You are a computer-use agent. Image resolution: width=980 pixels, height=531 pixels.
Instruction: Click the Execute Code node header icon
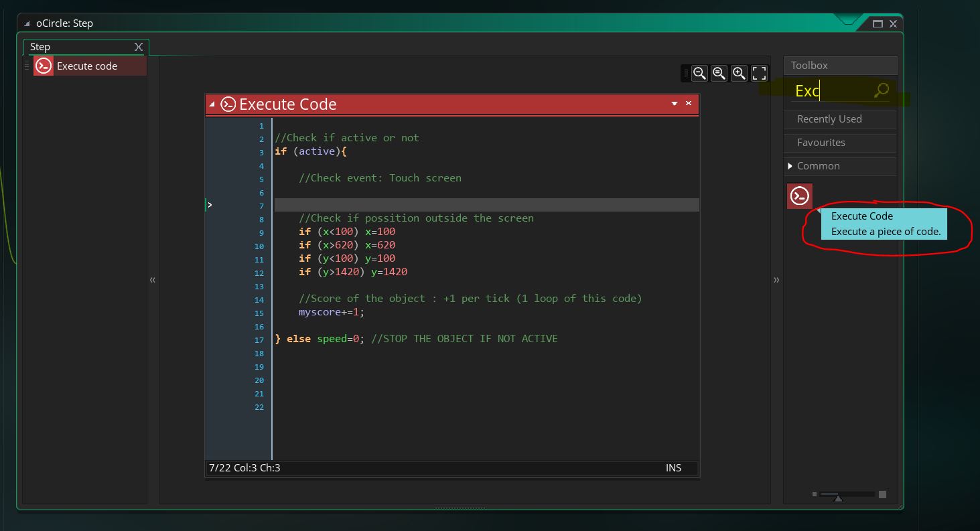point(228,104)
